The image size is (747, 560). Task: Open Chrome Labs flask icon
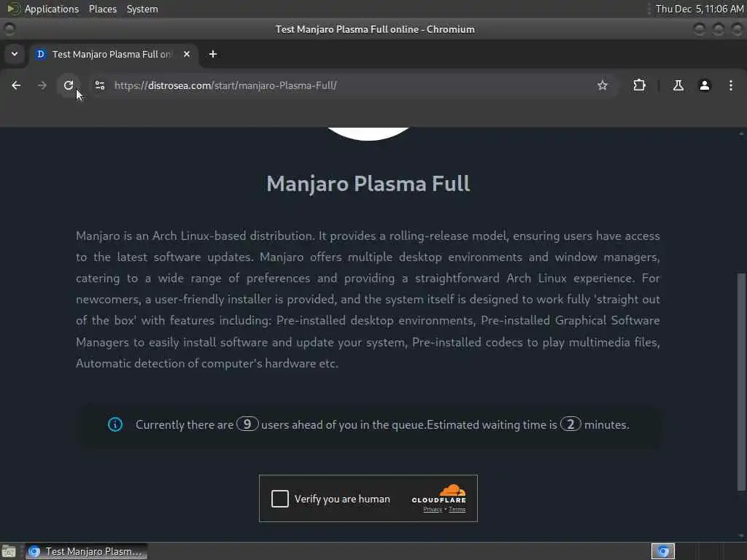678,85
